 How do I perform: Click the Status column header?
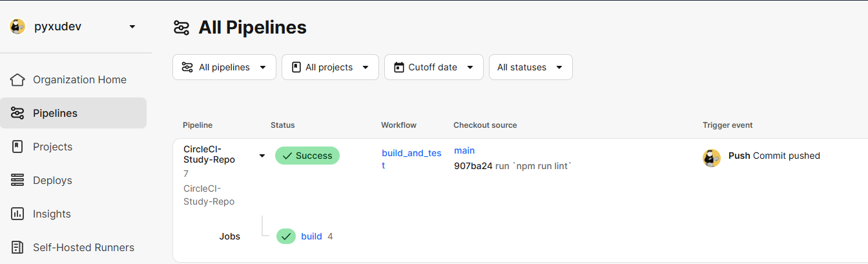point(283,125)
